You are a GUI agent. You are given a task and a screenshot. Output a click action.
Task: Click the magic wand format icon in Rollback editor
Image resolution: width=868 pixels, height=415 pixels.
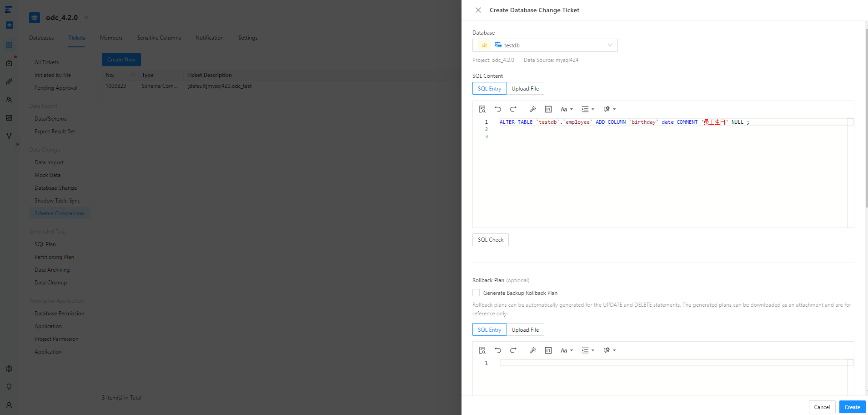pos(533,350)
